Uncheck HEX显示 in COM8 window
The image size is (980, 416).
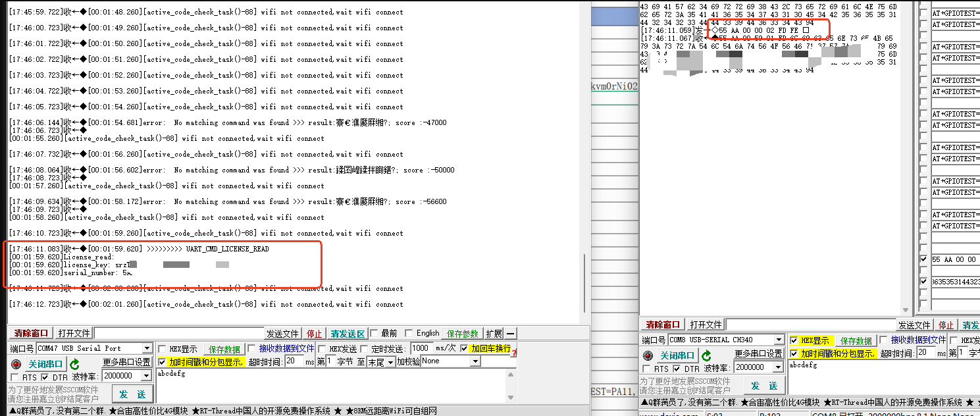tap(794, 340)
